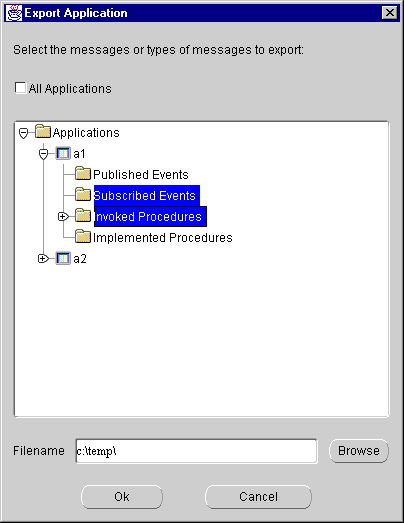Click the a2 application icon

point(63,258)
